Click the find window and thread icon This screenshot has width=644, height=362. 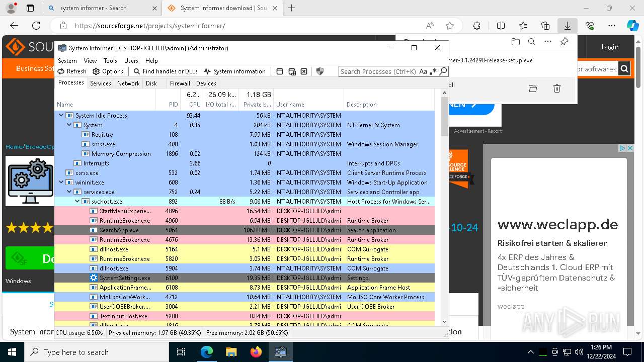click(292, 71)
